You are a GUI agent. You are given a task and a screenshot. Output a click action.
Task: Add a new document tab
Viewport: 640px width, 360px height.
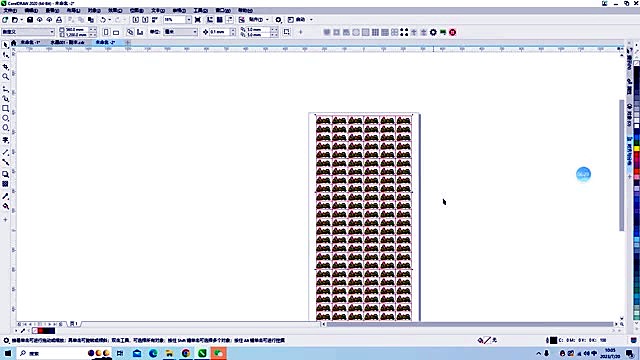(x=128, y=42)
